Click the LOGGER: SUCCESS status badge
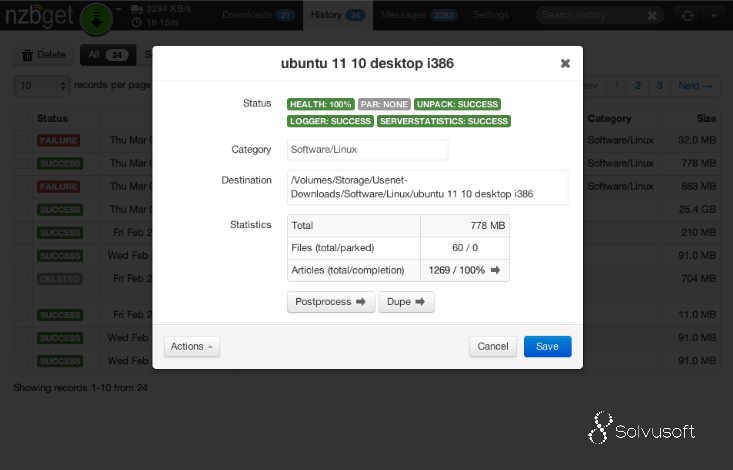This screenshot has width=733, height=470. point(330,121)
